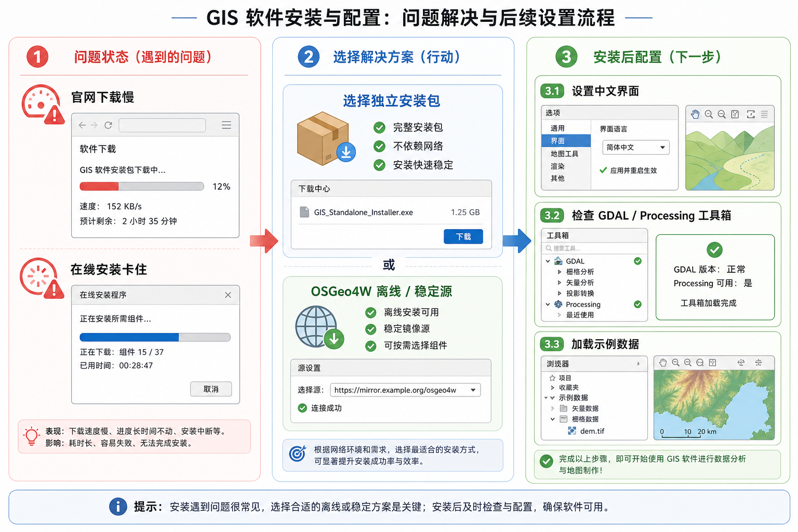This screenshot has width=798, height=532.
Task: Click the spinner warning icon beside 在线安装卡住
Action: (x=42, y=278)
